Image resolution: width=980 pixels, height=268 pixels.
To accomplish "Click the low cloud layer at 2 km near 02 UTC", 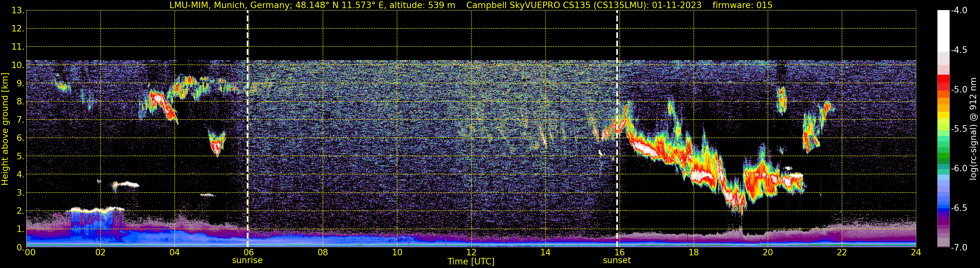I will (95, 210).
